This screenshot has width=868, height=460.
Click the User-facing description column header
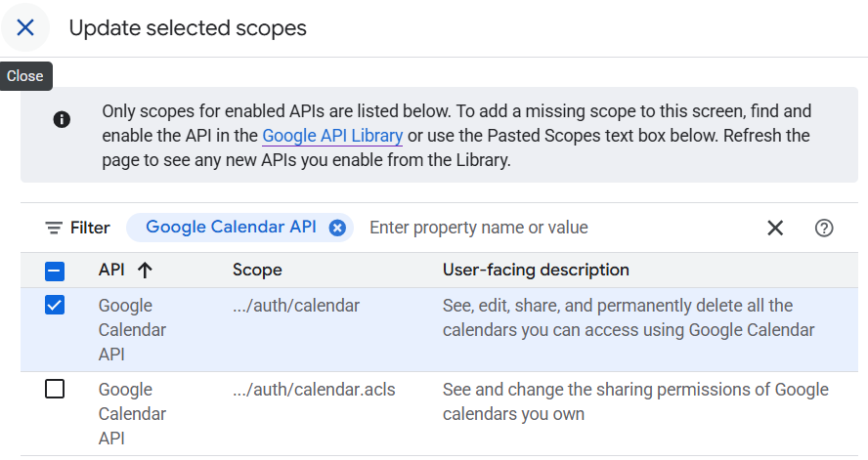click(x=536, y=271)
